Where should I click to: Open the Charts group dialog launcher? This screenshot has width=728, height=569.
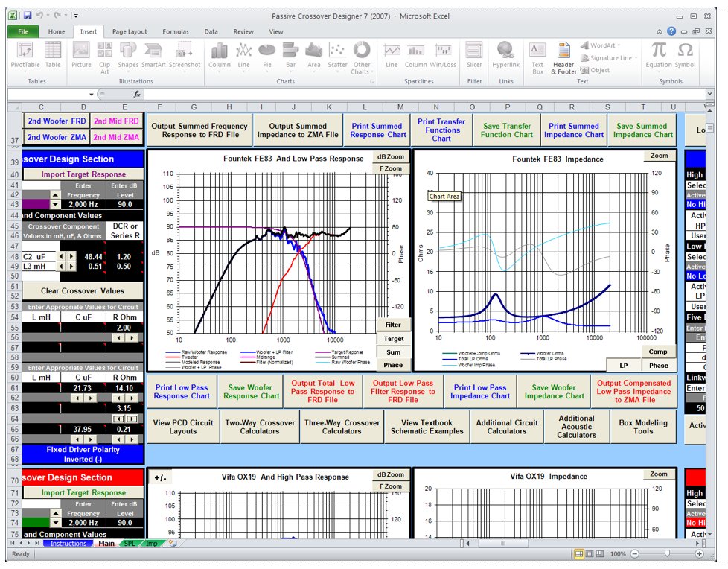[x=372, y=81]
